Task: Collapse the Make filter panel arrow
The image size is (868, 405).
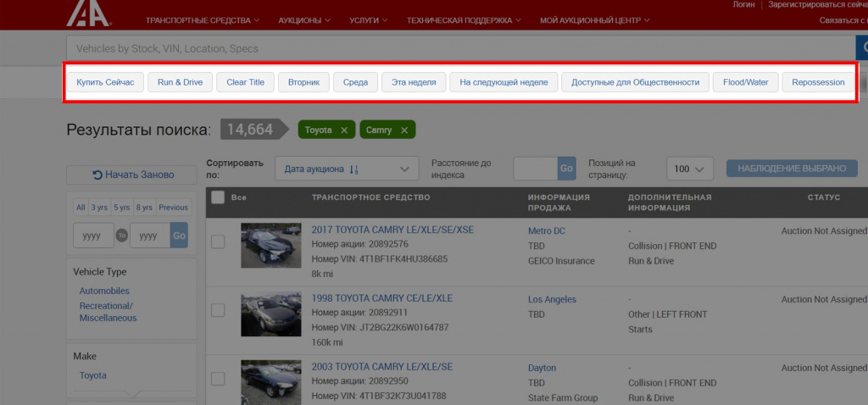Action: [131, 395]
